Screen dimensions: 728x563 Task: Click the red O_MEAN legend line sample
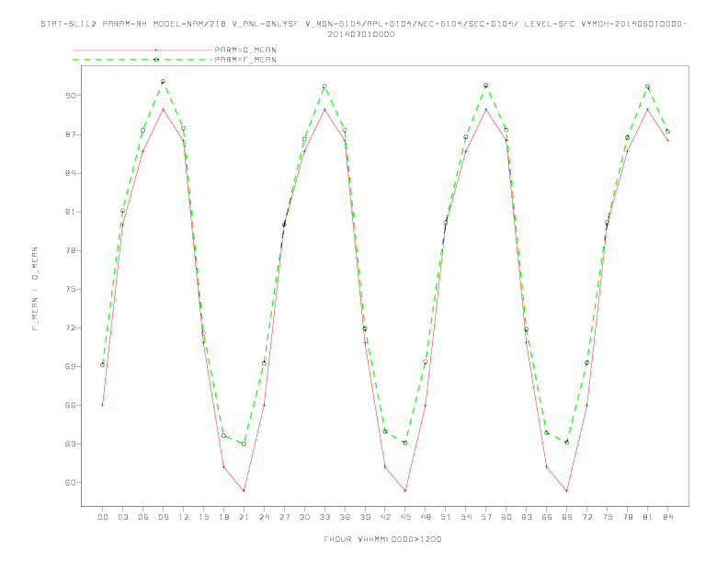(x=142, y=50)
